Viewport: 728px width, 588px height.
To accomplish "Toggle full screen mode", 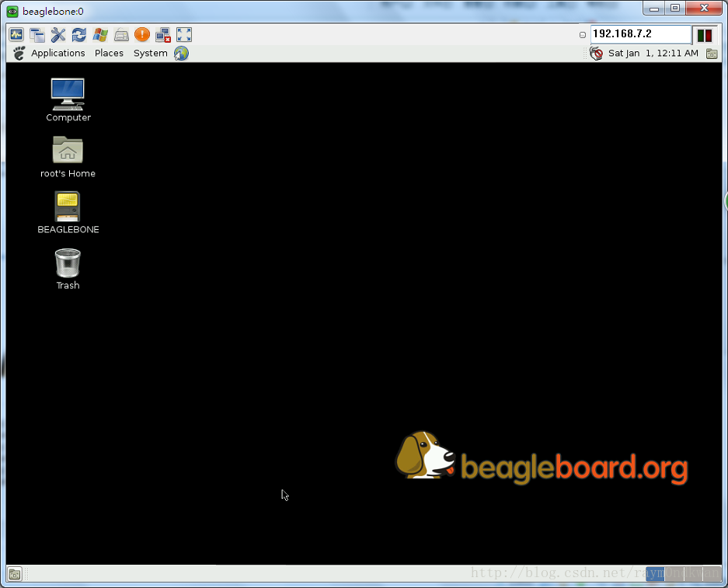I will (x=184, y=35).
